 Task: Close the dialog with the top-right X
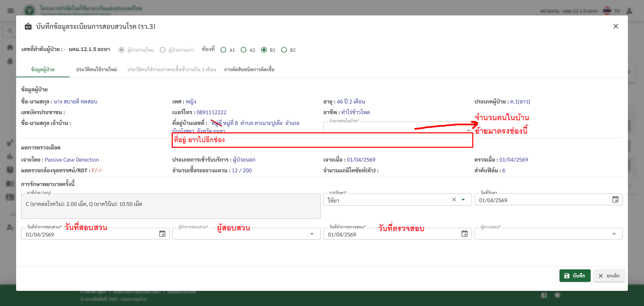point(615,26)
